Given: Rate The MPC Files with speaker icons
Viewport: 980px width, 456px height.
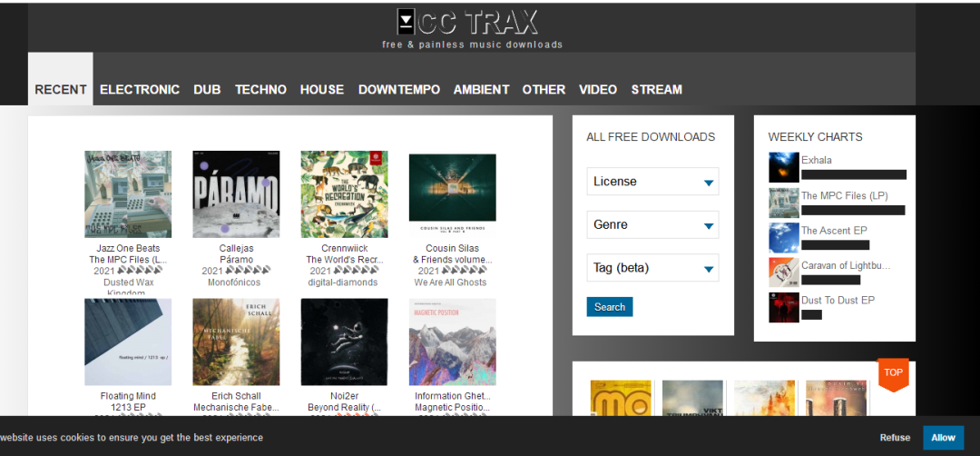Looking at the screenshot, I should point(141,270).
